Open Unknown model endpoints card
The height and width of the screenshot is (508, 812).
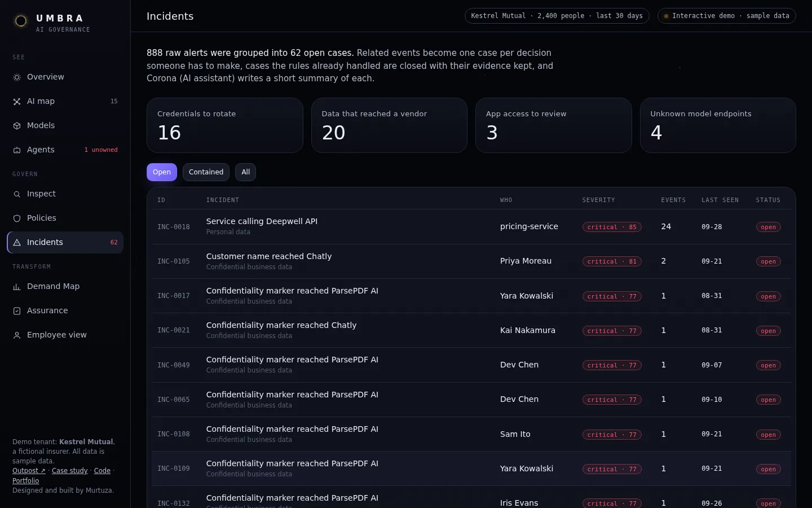point(718,125)
